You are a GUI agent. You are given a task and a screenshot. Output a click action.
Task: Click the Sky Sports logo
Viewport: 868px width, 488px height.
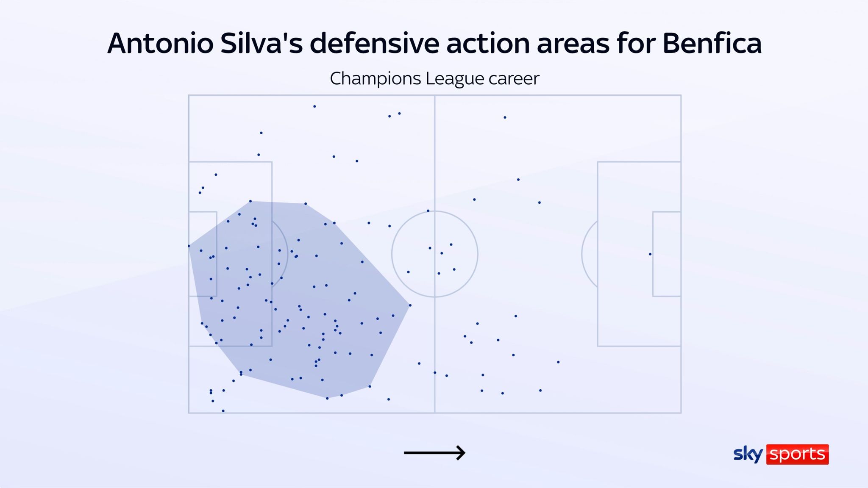pos(781,454)
